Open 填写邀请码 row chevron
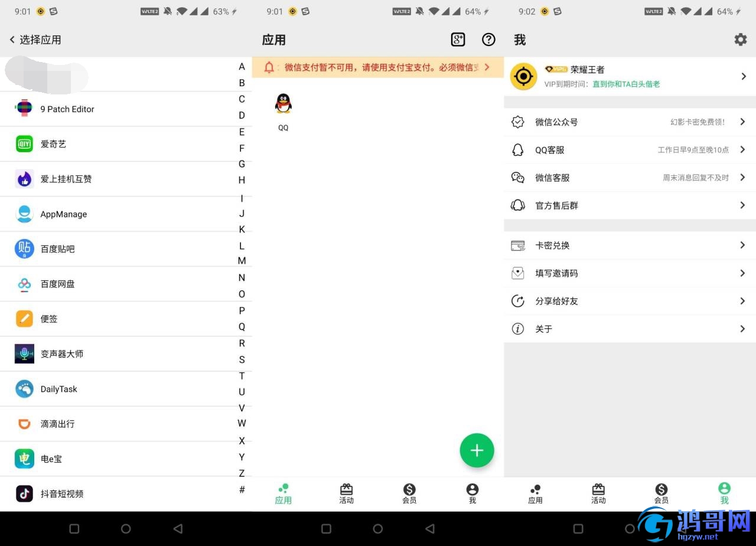756x546 pixels. [x=743, y=273]
